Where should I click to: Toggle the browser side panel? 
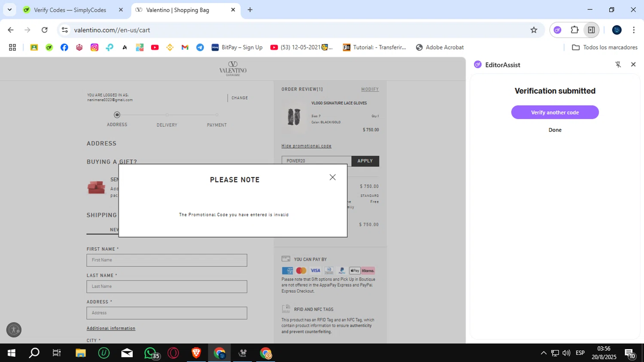pyautogui.click(x=591, y=30)
